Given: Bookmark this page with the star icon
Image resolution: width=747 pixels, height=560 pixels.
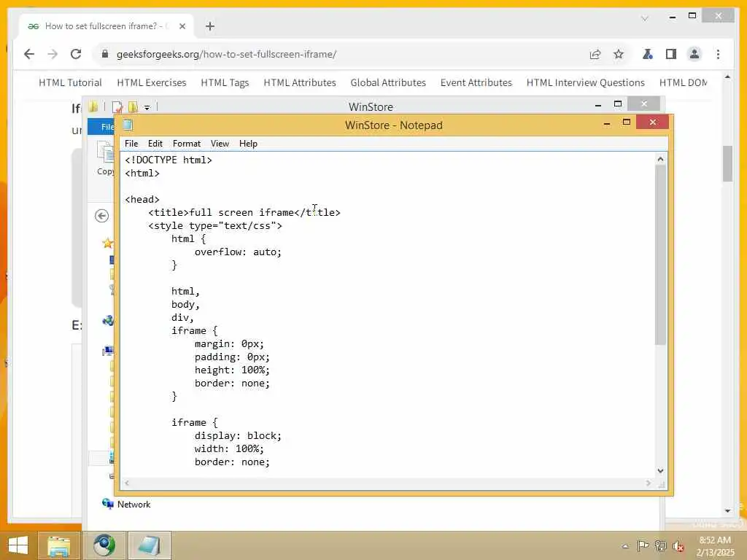Looking at the screenshot, I should [619, 54].
